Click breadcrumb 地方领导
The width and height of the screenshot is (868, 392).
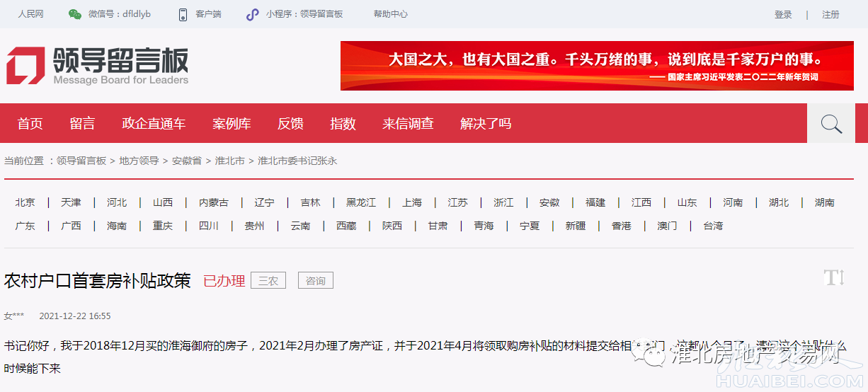tap(139, 161)
